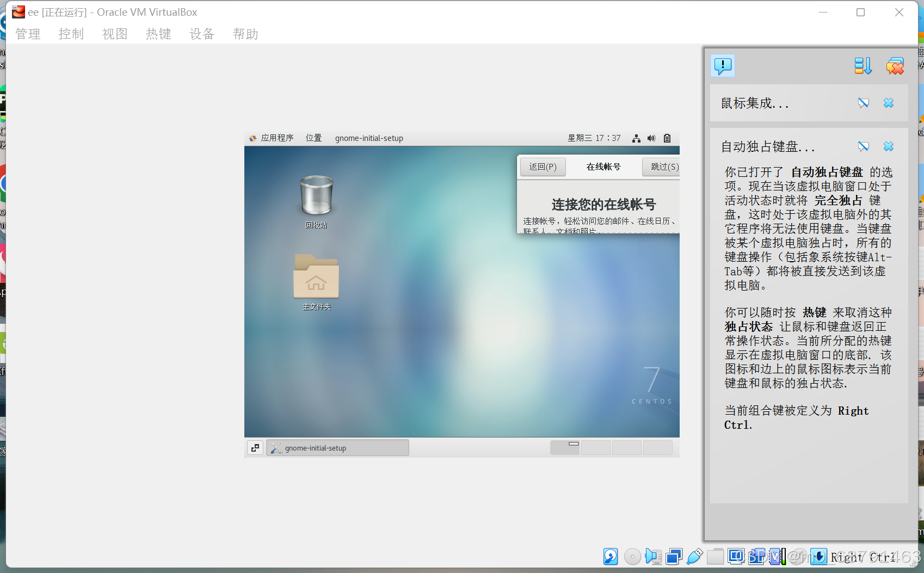Image resolution: width=924 pixels, height=573 pixels.
Task: Open the 控制 menu
Action: (x=71, y=34)
